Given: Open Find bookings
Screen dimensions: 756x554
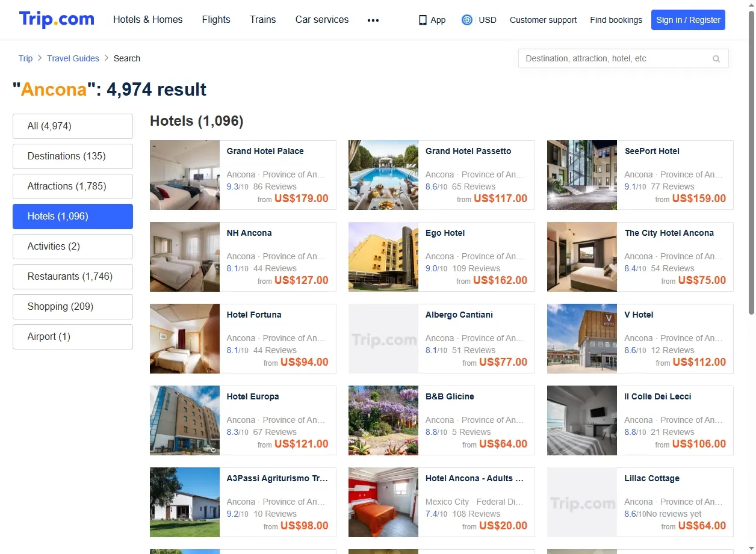Looking at the screenshot, I should pyautogui.click(x=616, y=20).
